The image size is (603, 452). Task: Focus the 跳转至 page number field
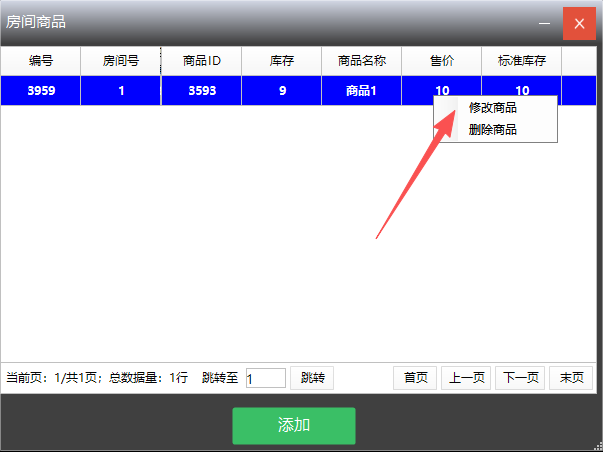(x=265, y=378)
